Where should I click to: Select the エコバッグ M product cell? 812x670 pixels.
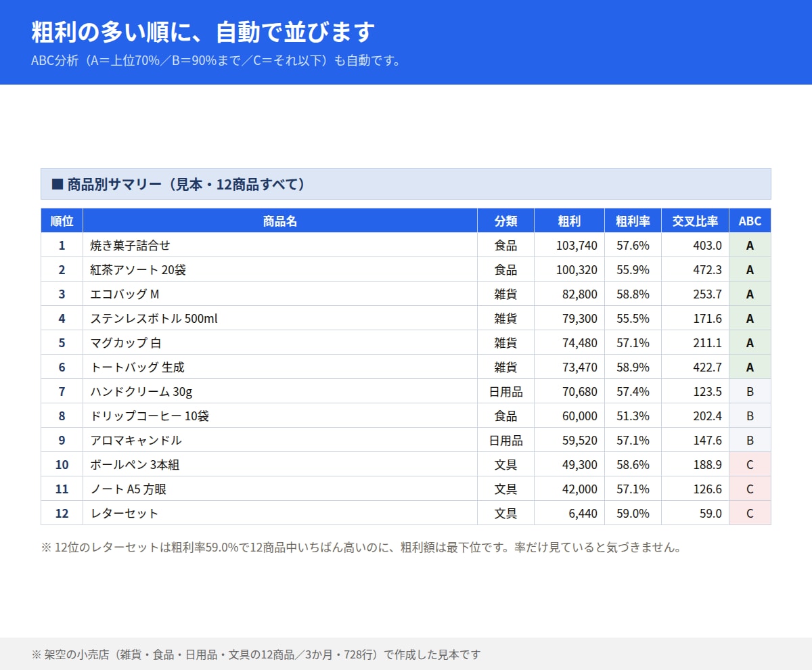[x=280, y=294]
